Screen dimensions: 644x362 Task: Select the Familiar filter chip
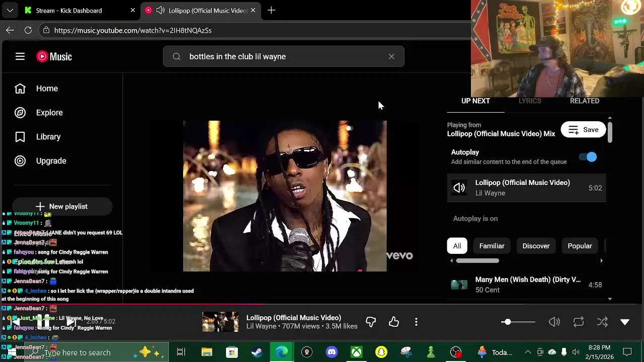pyautogui.click(x=492, y=246)
